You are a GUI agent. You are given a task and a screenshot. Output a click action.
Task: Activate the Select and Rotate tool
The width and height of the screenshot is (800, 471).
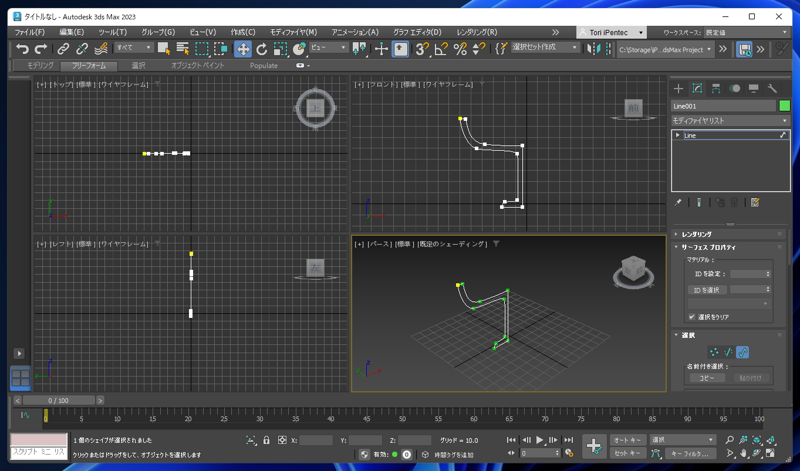pyautogui.click(x=262, y=48)
